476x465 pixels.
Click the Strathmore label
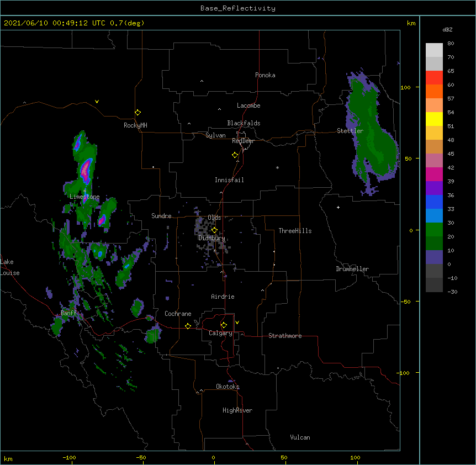pos(285,336)
